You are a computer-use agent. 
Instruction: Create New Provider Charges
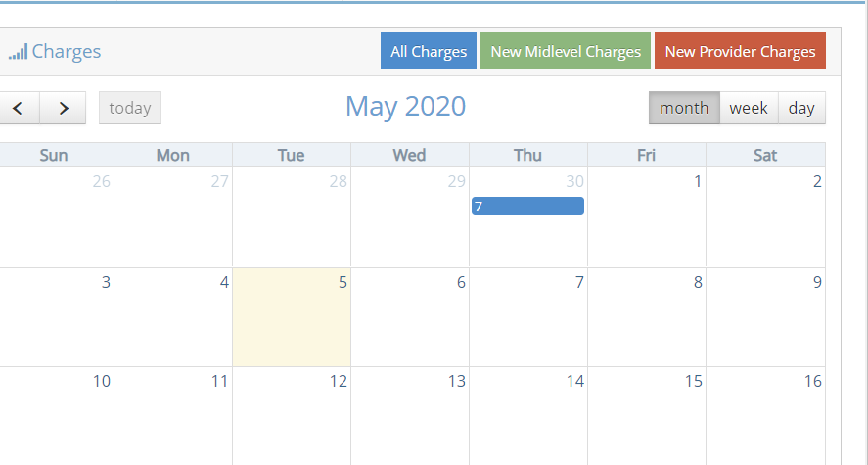click(x=740, y=51)
